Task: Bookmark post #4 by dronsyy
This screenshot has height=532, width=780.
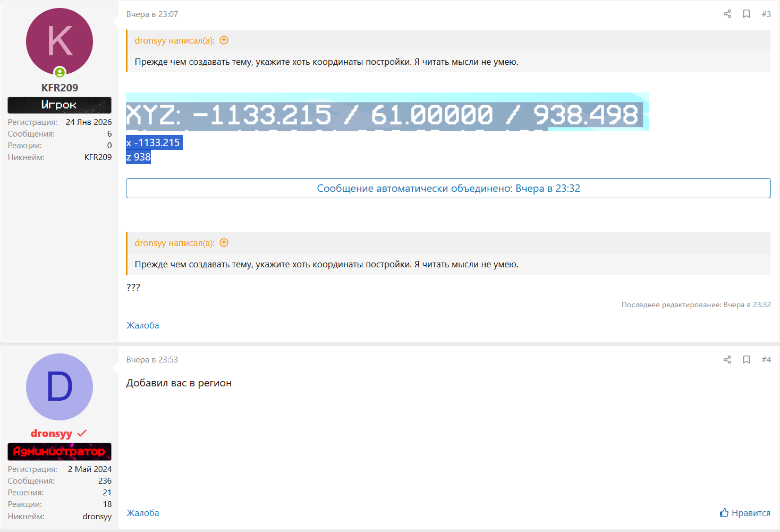Action: click(746, 360)
